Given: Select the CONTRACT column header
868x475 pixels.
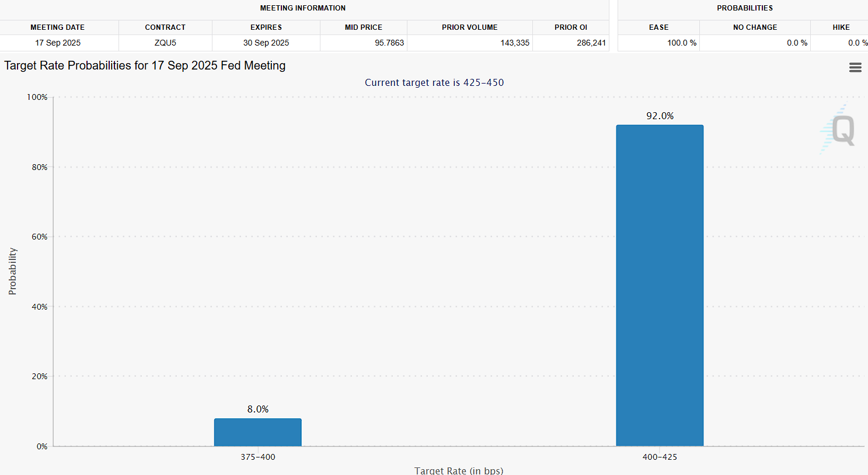Looking at the screenshot, I should (x=165, y=27).
